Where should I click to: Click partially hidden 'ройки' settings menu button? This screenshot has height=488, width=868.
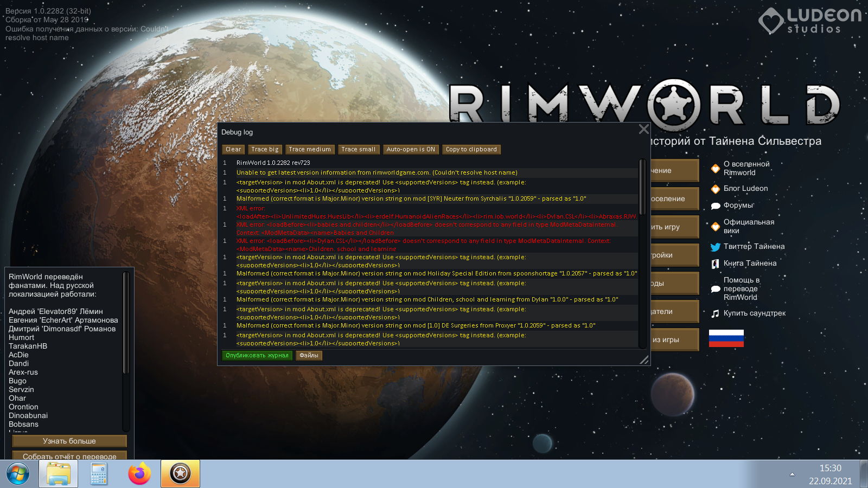675,255
